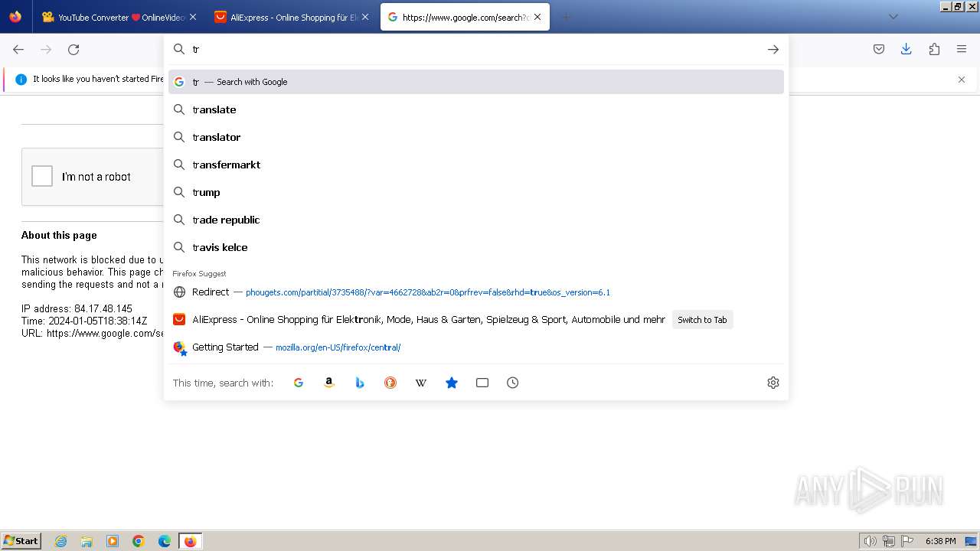Pick the 'travis kelce' suggestion

[x=476, y=247]
